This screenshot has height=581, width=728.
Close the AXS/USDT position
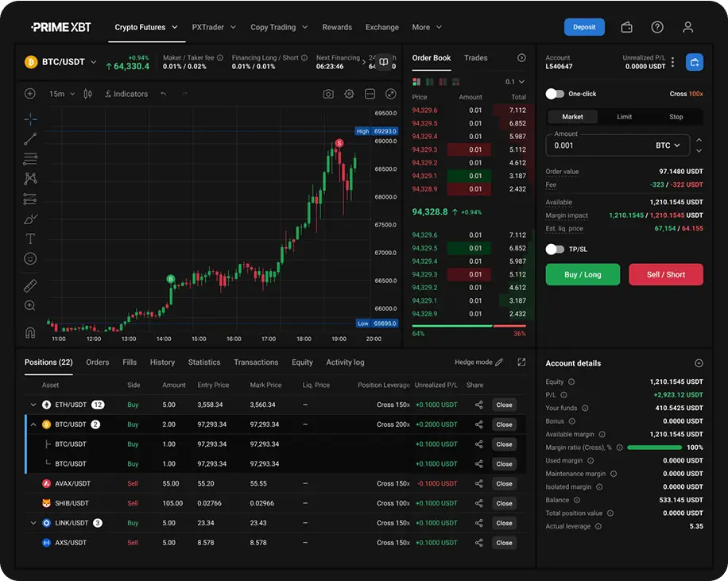click(x=504, y=543)
